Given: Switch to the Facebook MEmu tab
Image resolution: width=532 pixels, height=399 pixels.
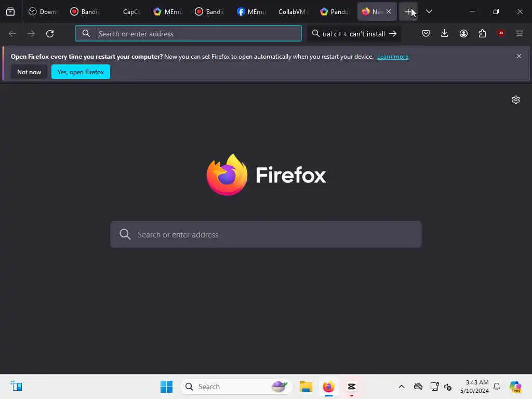Looking at the screenshot, I should tap(252, 11).
